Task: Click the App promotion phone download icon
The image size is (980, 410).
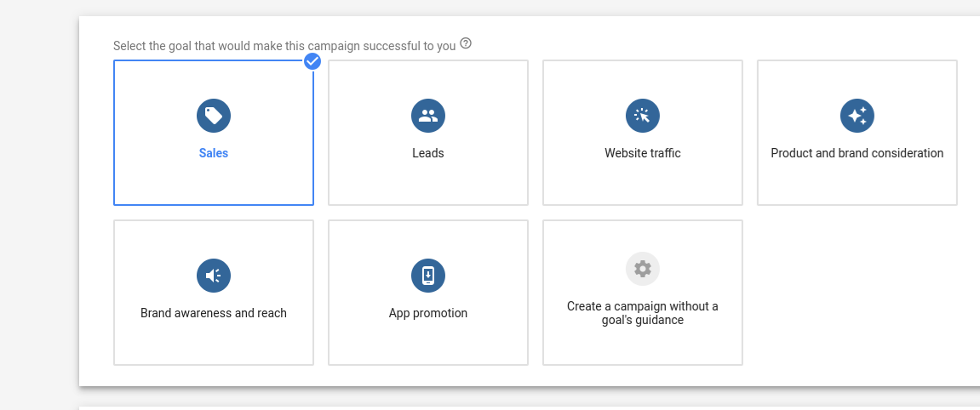Action: coord(428,276)
